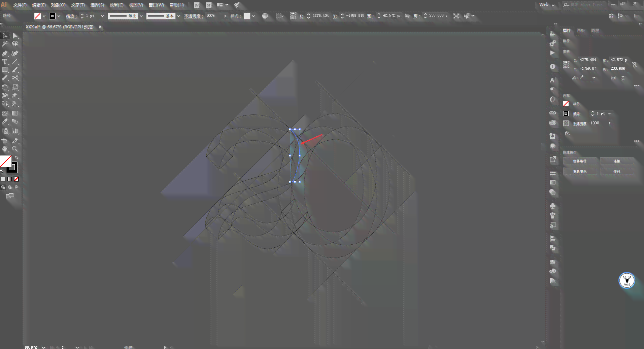Viewport: 644px width, 349px height.
Task: Select the Eyedropper tool
Action: click(x=5, y=121)
